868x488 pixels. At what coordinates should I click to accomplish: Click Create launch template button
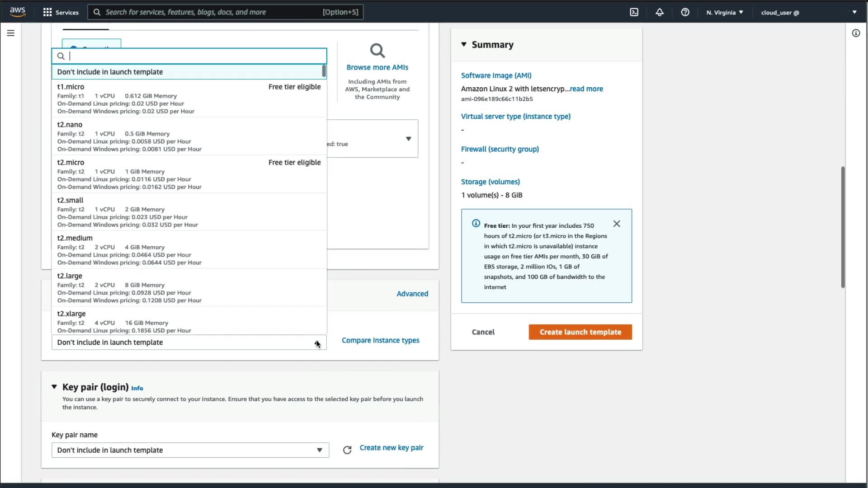pyautogui.click(x=580, y=332)
